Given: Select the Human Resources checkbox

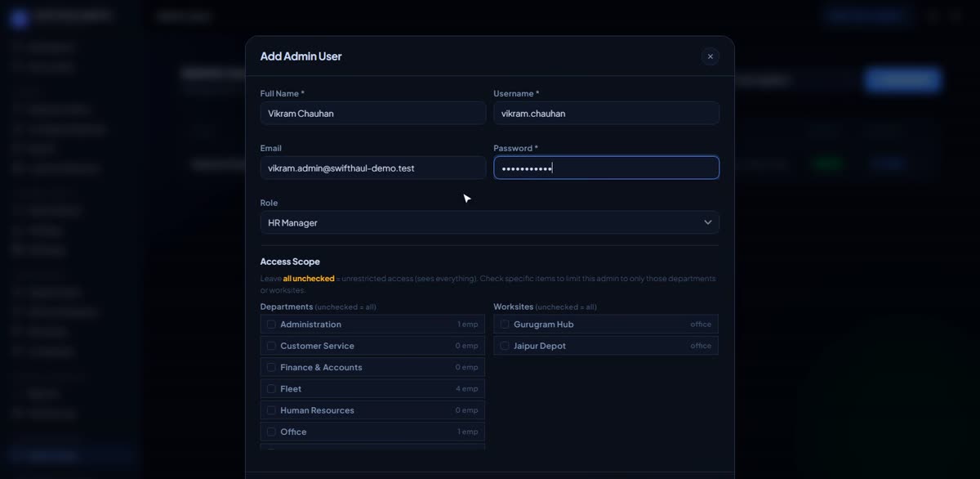Looking at the screenshot, I should click(271, 410).
